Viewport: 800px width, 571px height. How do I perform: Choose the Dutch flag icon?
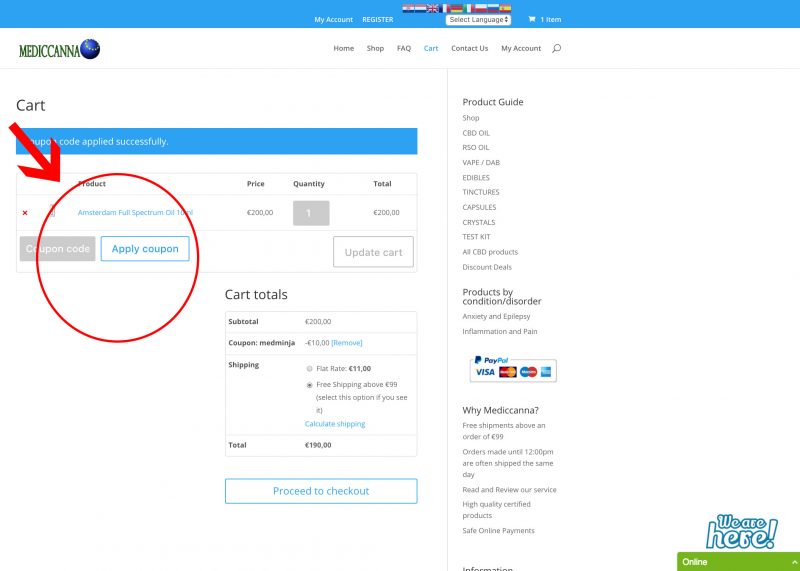tap(420, 8)
